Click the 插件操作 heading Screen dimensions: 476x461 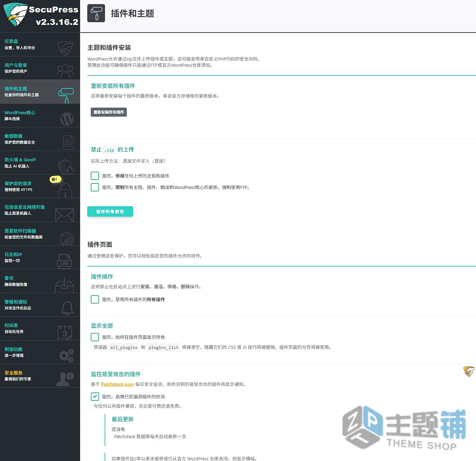pyautogui.click(x=102, y=277)
